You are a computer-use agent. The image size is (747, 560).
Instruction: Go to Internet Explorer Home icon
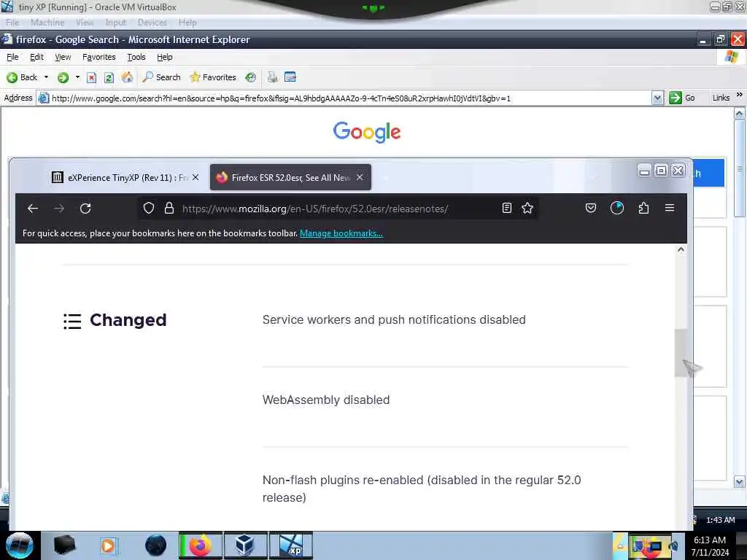[127, 77]
